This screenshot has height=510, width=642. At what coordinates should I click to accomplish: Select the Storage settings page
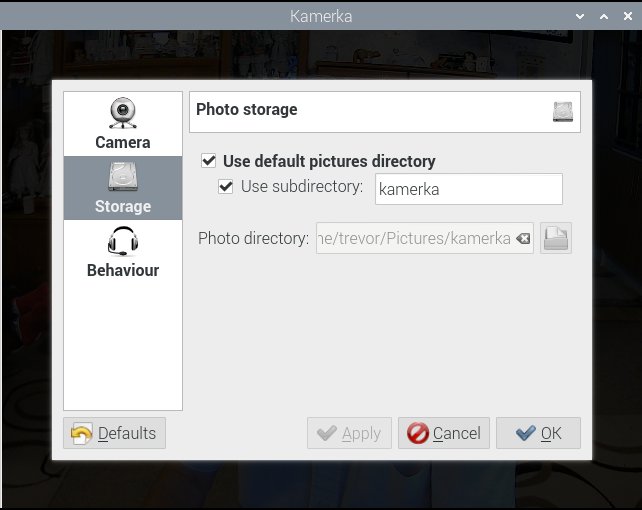123,188
